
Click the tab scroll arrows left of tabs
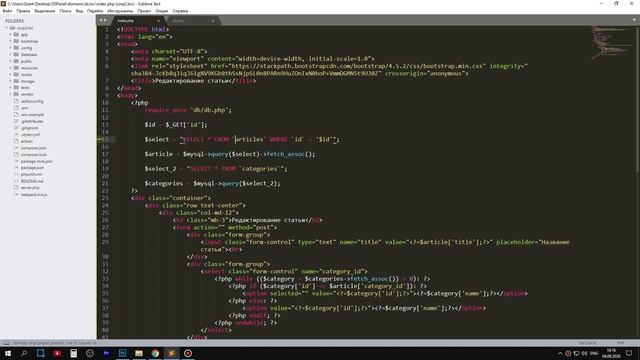(103, 20)
